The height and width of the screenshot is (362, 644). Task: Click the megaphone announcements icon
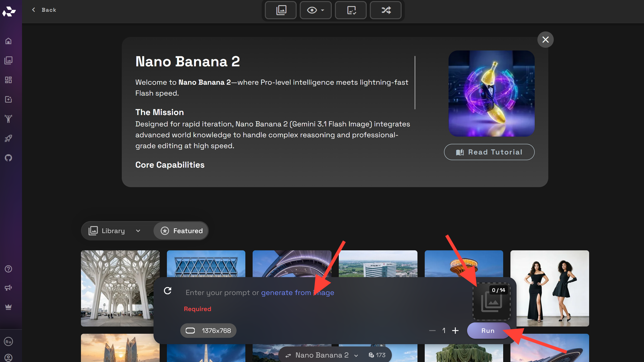click(9, 288)
